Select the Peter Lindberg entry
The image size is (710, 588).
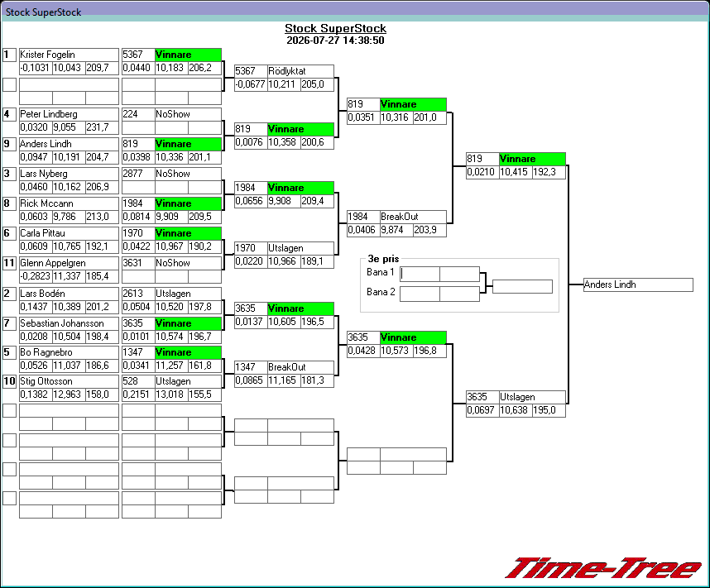pyautogui.click(x=69, y=114)
